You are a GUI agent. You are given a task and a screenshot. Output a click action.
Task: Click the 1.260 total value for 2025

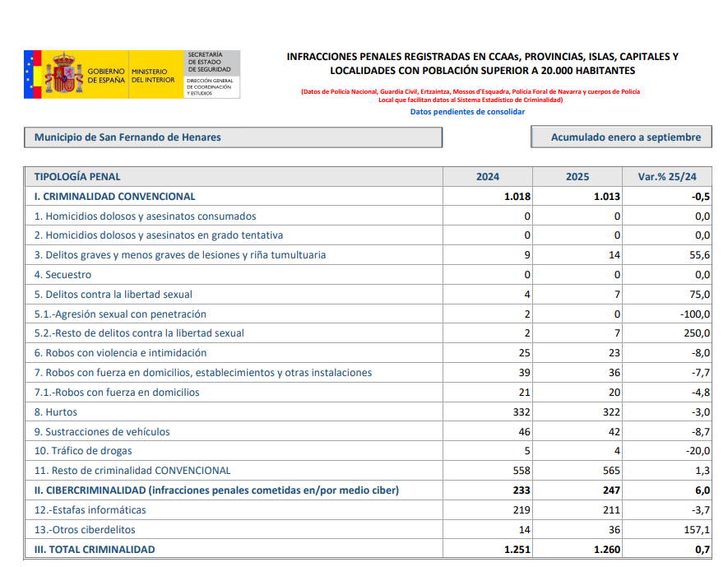click(606, 549)
